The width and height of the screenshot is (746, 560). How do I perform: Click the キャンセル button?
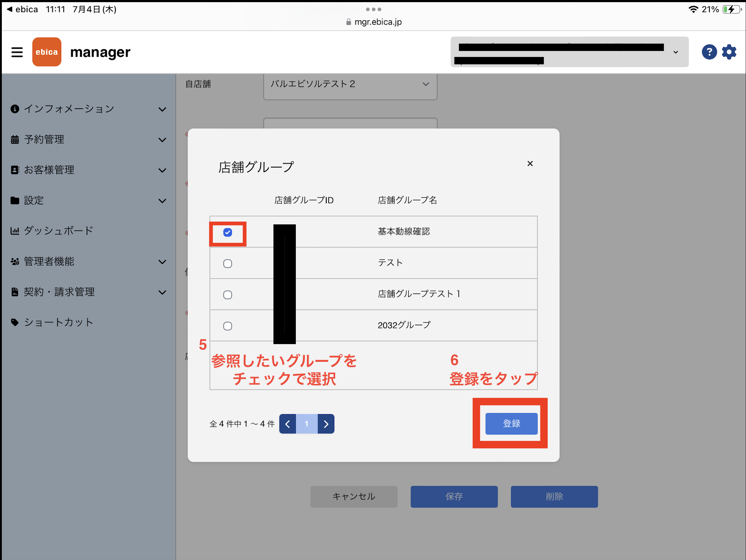point(354,497)
